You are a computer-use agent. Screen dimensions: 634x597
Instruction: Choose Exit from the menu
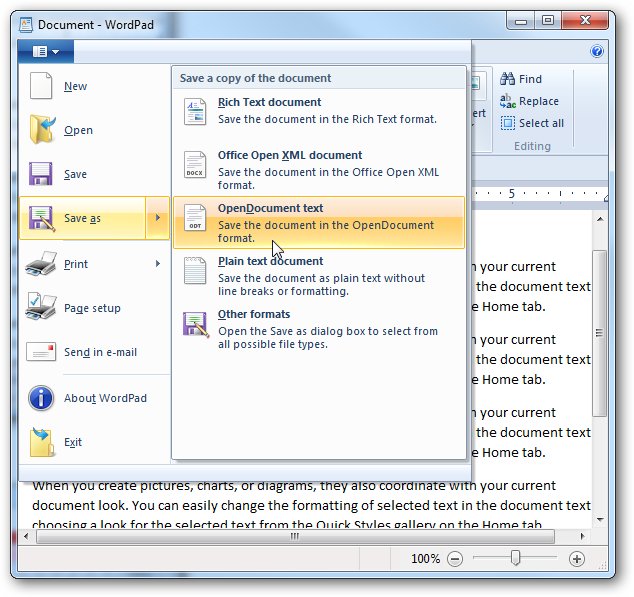click(x=95, y=442)
